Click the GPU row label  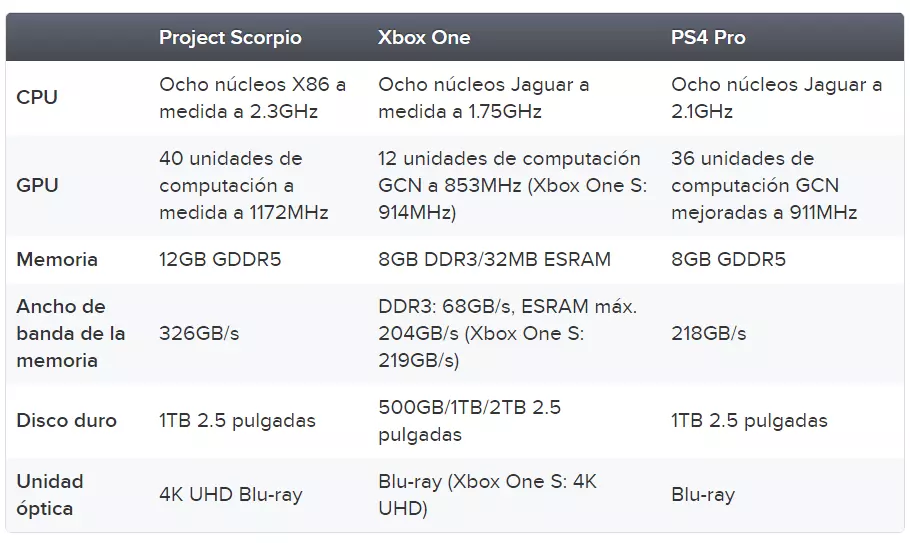click(x=38, y=186)
